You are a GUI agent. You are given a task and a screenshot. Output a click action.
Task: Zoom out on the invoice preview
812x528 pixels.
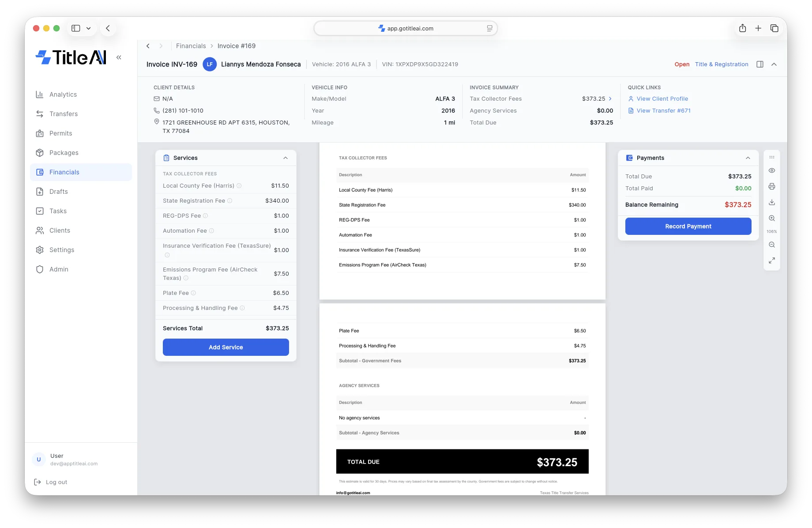coord(772,245)
